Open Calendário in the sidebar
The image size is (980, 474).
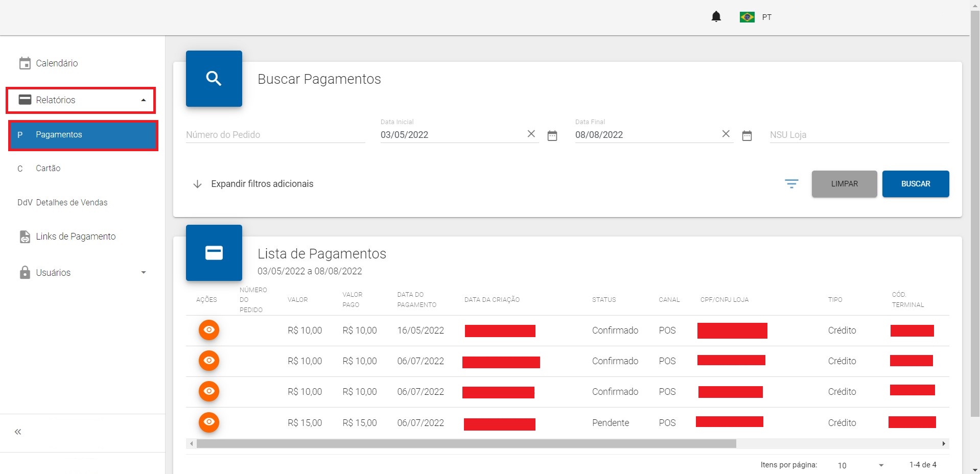[x=56, y=63]
